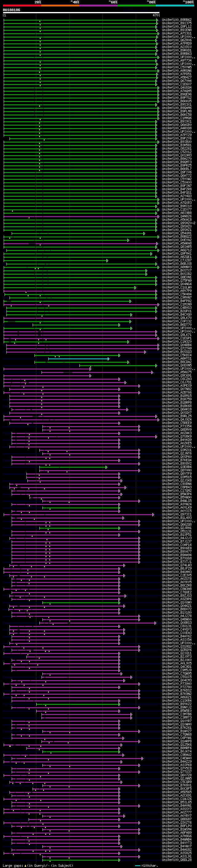The height and width of the screenshot is (868, 197).
Task: Click the cyan ~100% identity legend segment
Action: [175, 6]
